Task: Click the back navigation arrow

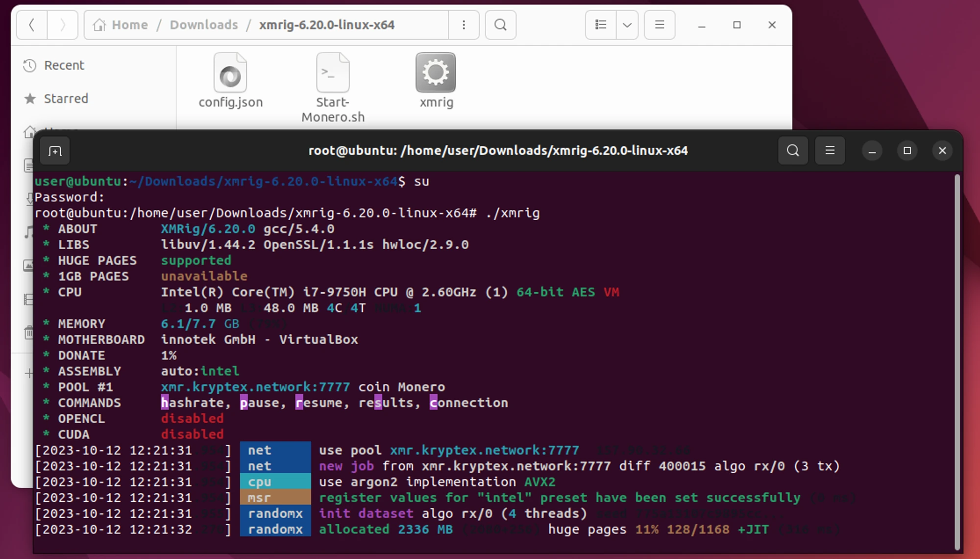Action: click(x=32, y=25)
